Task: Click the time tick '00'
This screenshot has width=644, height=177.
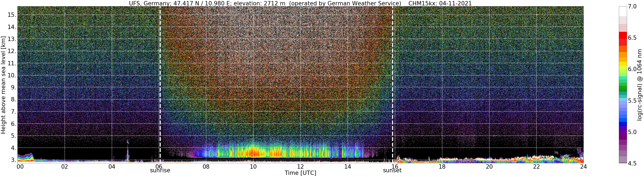Action: point(20,166)
